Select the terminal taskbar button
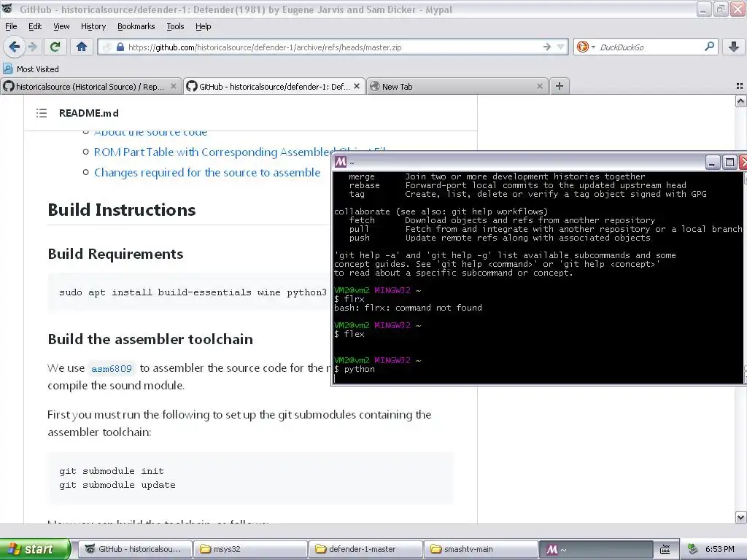This screenshot has width=747, height=560. point(596,549)
